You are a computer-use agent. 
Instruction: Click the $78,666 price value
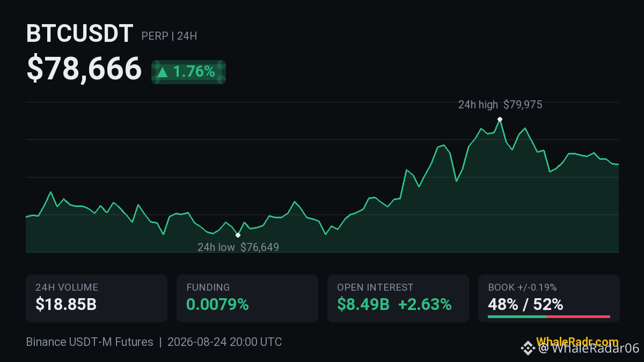(x=84, y=69)
